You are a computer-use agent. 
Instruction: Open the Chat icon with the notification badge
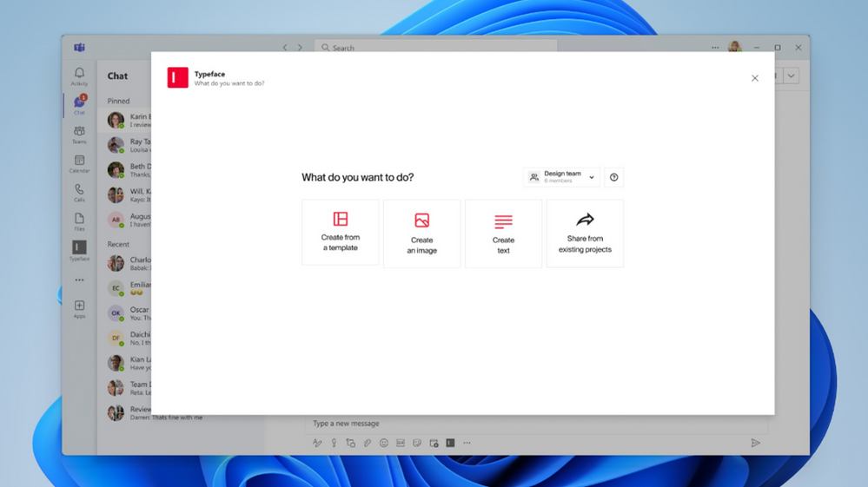pos(79,104)
